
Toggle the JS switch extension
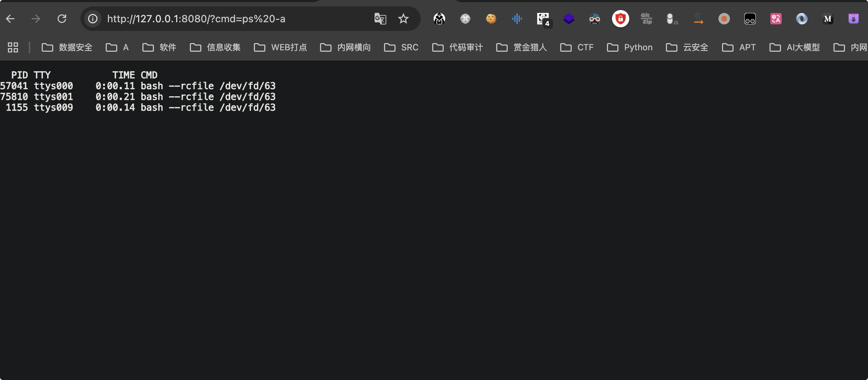click(672, 19)
